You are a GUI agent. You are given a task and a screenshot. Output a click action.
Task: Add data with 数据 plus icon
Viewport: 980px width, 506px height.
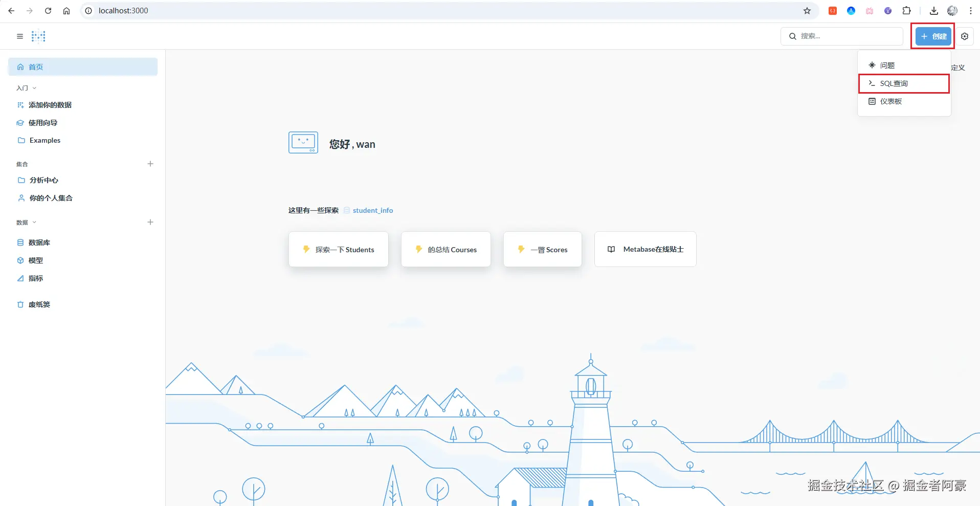(150, 222)
